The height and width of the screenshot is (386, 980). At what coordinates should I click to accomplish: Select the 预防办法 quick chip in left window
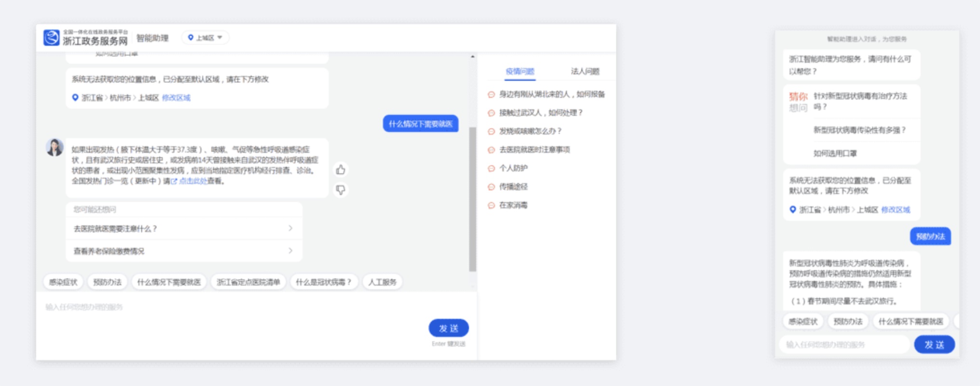click(x=107, y=282)
